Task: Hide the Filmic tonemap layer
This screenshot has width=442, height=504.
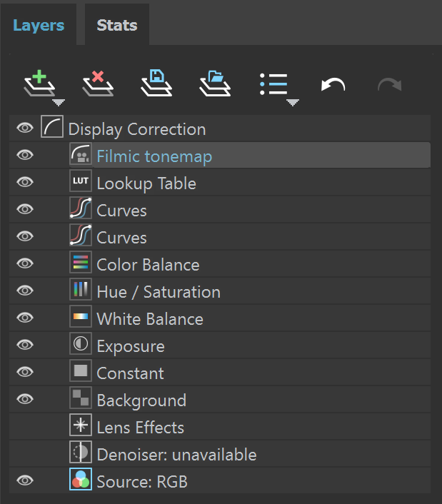Action: click(25, 155)
